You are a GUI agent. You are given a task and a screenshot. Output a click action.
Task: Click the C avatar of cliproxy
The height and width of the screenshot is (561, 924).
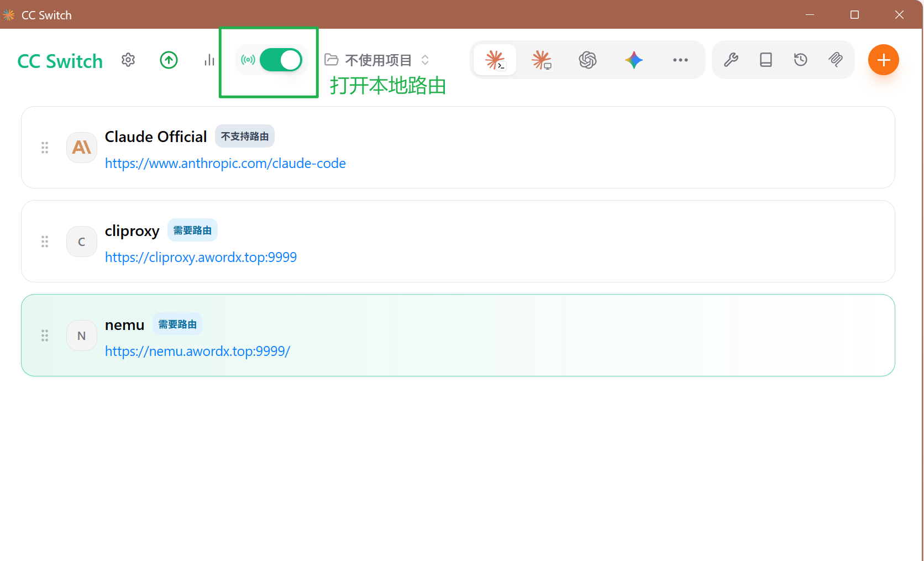[82, 242]
